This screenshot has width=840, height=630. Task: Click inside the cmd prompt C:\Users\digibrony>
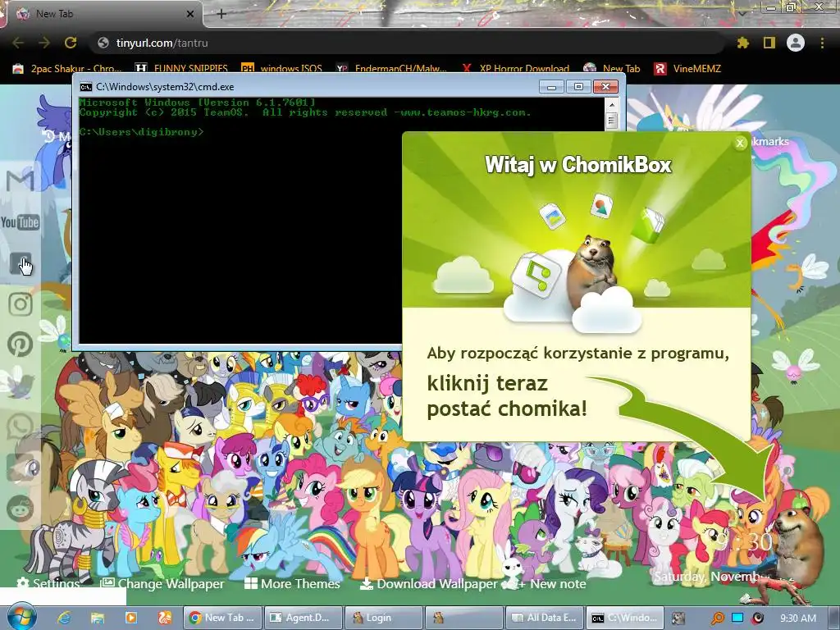[141, 132]
